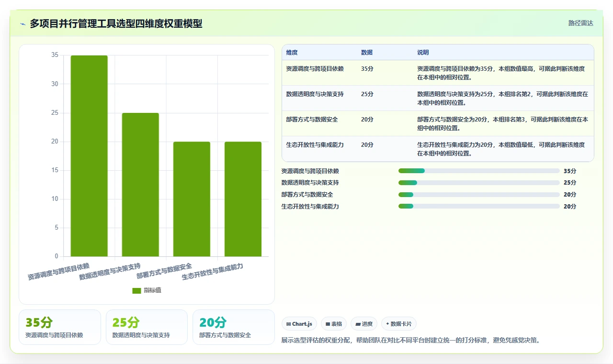The width and height of the screenshot is (613, 364).
Task: Select the 资源调度与跨项目依赖 table row name
Action: [315, 69]
